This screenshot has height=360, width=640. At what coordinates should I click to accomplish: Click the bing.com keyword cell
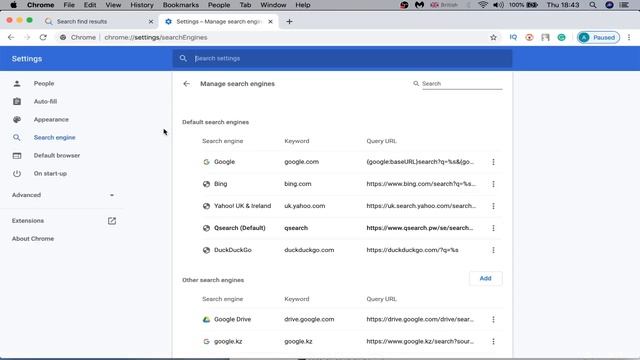click(298, 184)
